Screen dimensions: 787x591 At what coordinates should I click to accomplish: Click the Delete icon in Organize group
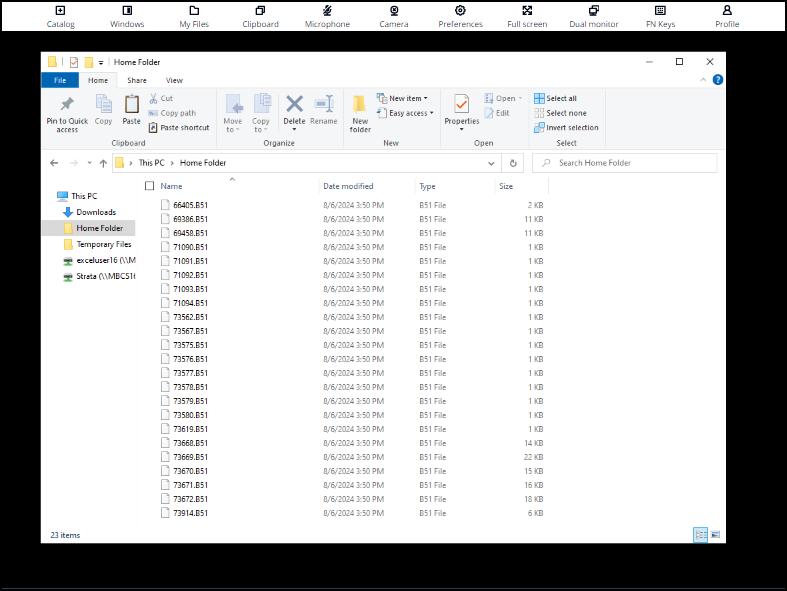[x=294, y=104]
